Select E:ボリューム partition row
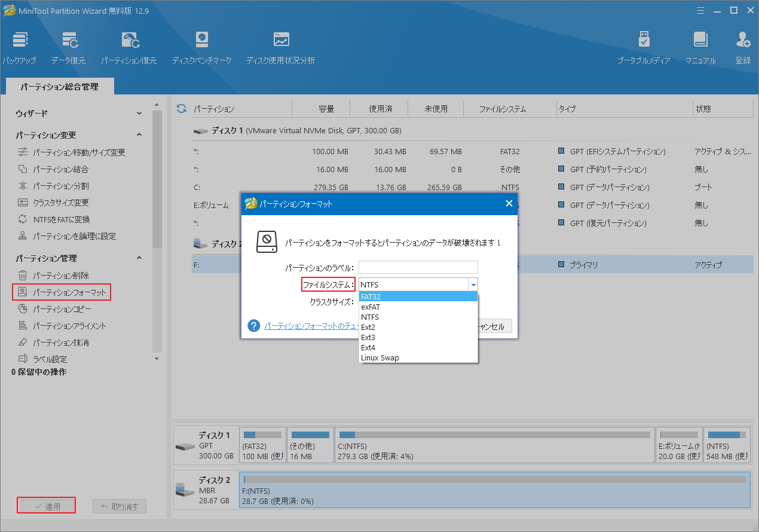Image resolution: width=759 pixels, height=532 pixels. (x=472, y=205)
